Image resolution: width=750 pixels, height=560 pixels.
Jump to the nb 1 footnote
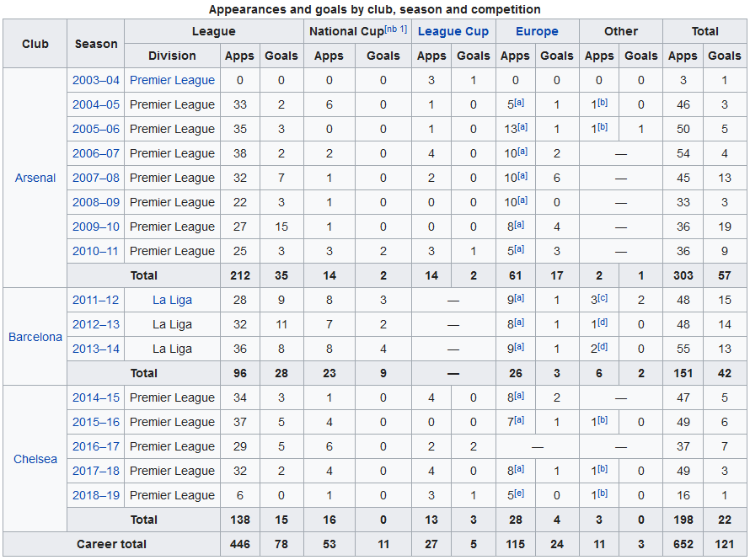(396, 29)
